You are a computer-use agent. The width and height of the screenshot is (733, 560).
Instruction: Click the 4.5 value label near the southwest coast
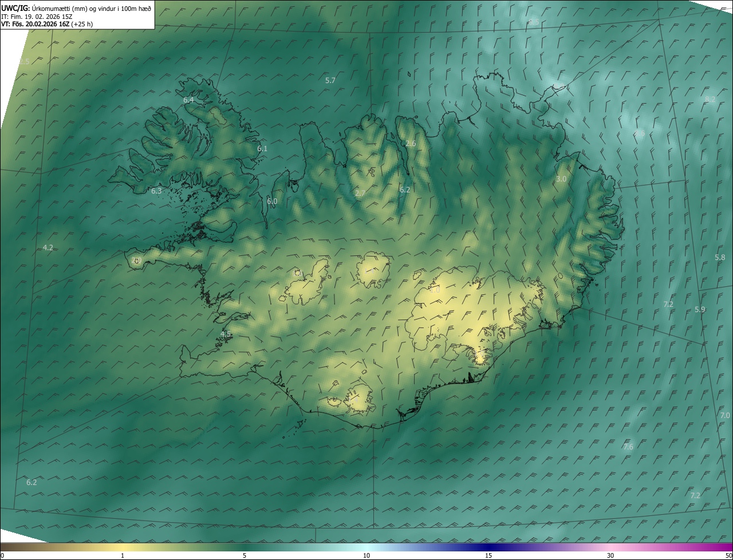click(226, 334)
